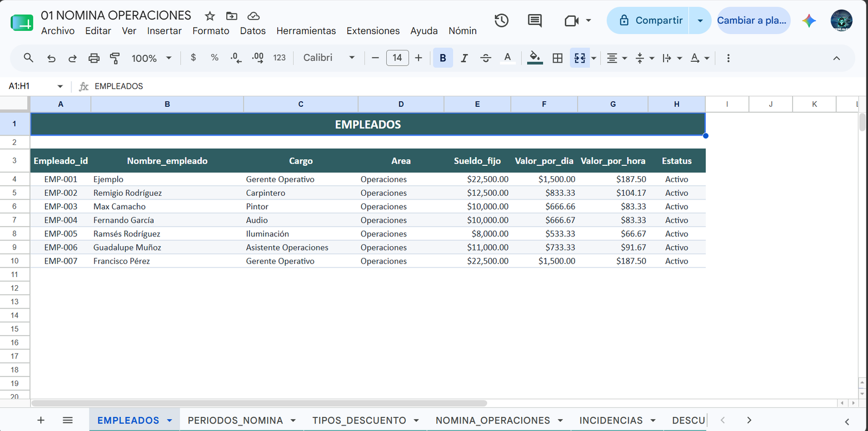Viewport: 868px width, 431px height.
Task: Print the spreadsheet
Action: (x=94, y=58)
